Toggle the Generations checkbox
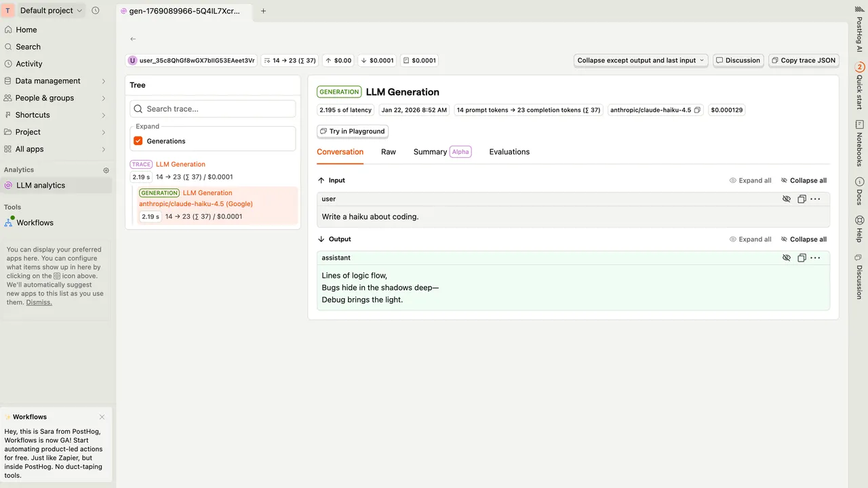The image size is (868, 488). [x=138, y=141]
